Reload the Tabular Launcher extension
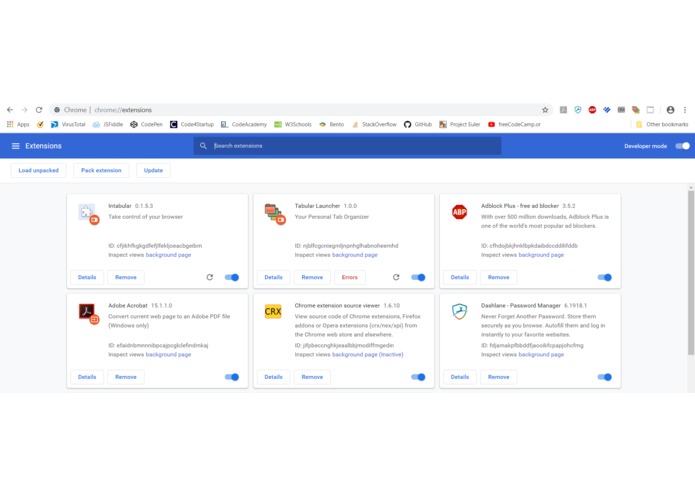 [x=396, y=277]
